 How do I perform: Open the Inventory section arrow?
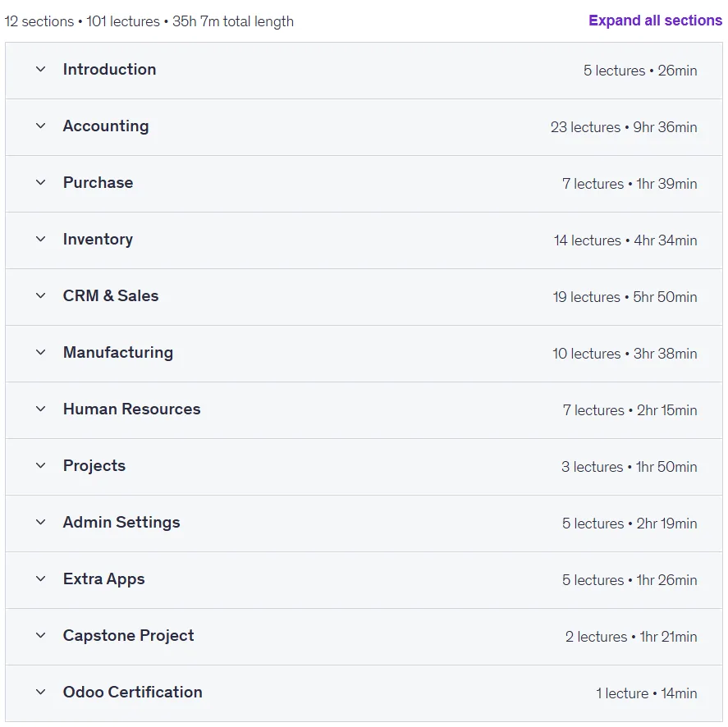[x=41, y=240]
